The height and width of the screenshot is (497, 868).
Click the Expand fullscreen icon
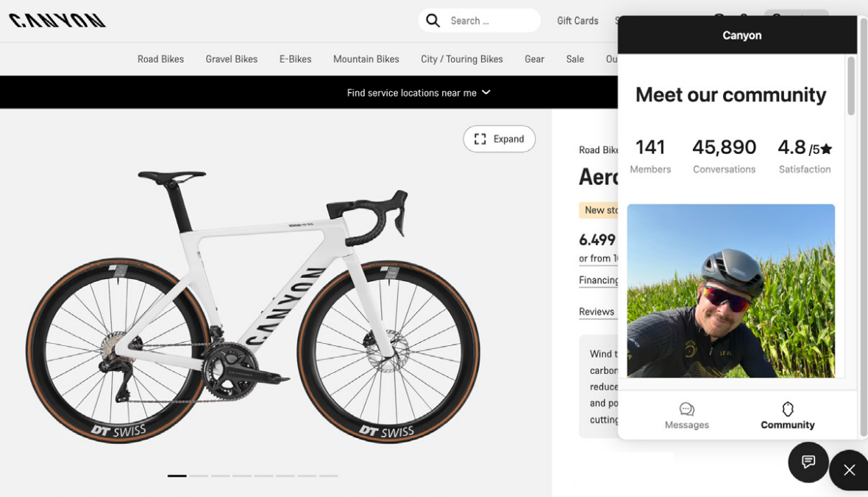(x=480, y=139)
